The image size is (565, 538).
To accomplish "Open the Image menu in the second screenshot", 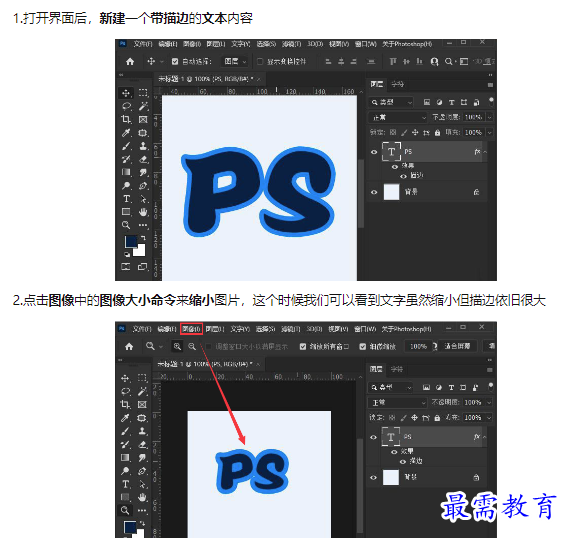I will pos(191,329).
